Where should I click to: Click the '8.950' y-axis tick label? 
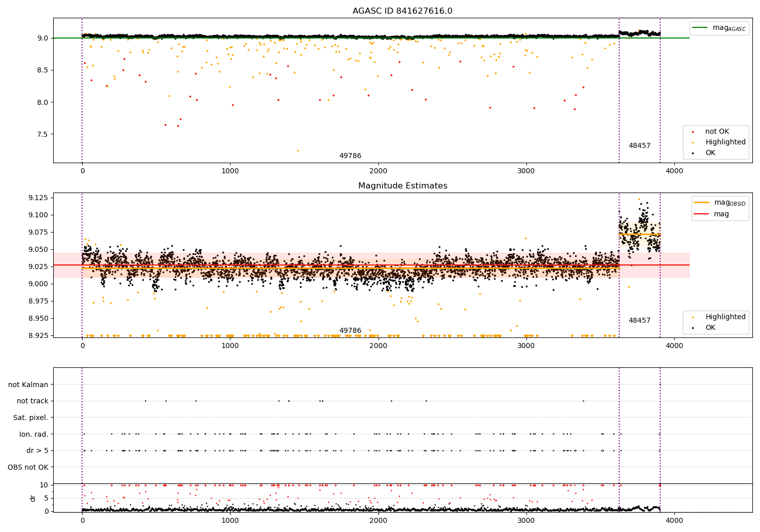click(39, 318)
